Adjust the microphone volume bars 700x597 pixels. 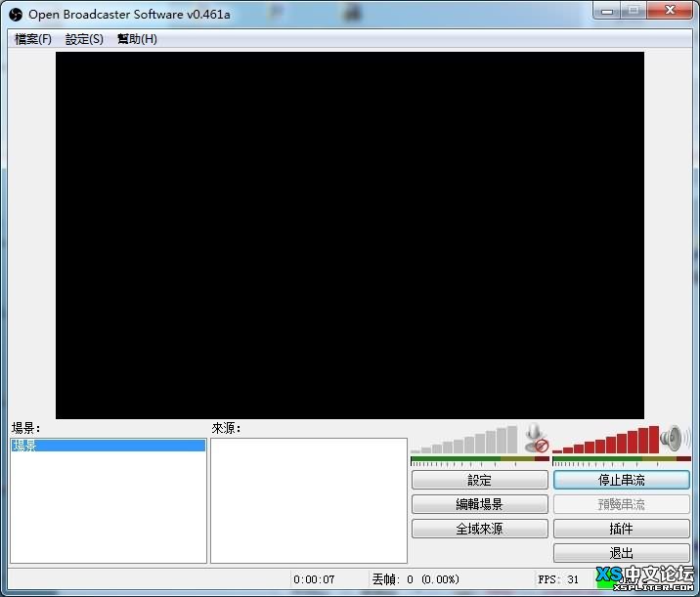tap(464, 440)
